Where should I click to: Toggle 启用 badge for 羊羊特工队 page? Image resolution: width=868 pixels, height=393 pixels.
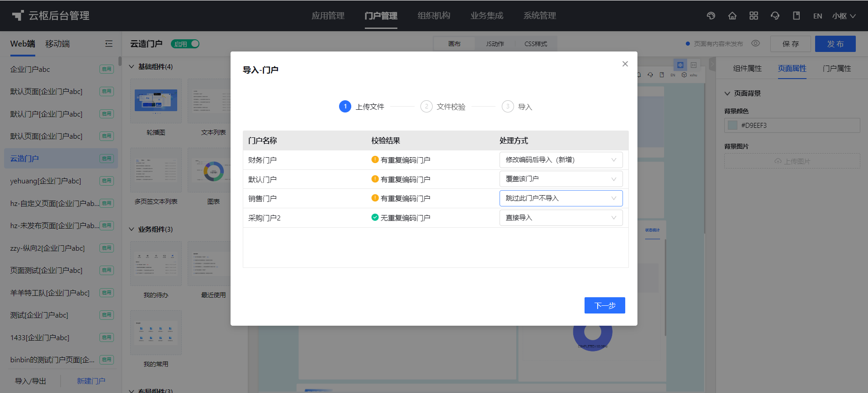click(x=107, y=293)
